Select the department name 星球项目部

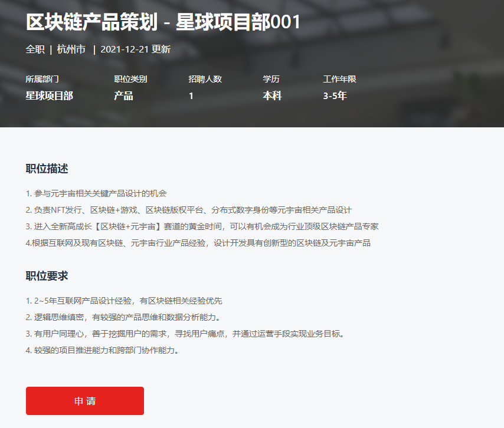click(49, 96)
